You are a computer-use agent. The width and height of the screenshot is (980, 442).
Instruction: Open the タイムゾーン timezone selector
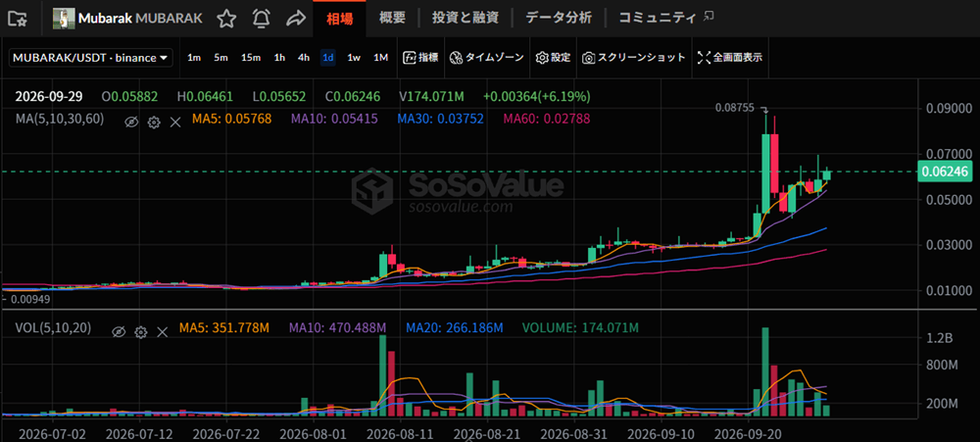pos(486,58)
